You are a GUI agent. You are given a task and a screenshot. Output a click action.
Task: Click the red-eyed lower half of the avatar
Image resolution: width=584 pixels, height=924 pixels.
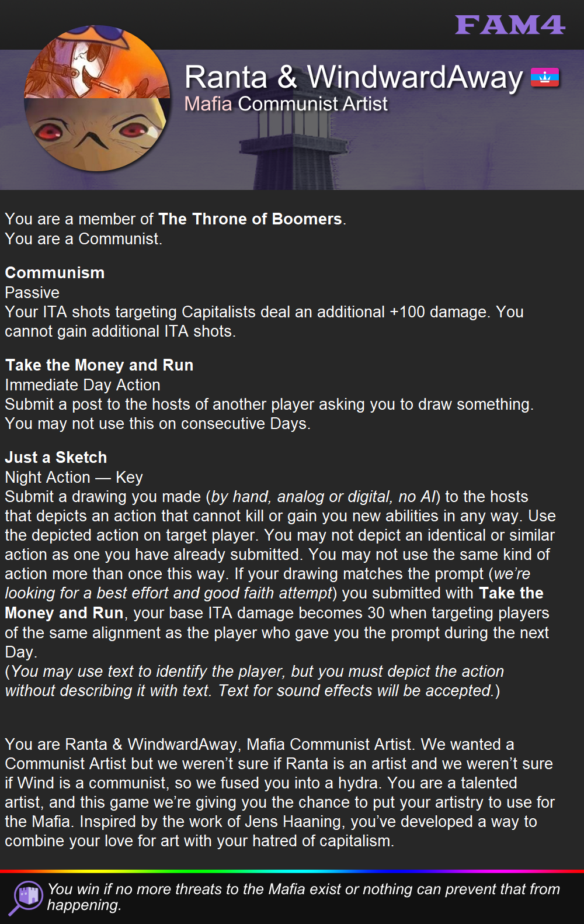tap(97, 135)
